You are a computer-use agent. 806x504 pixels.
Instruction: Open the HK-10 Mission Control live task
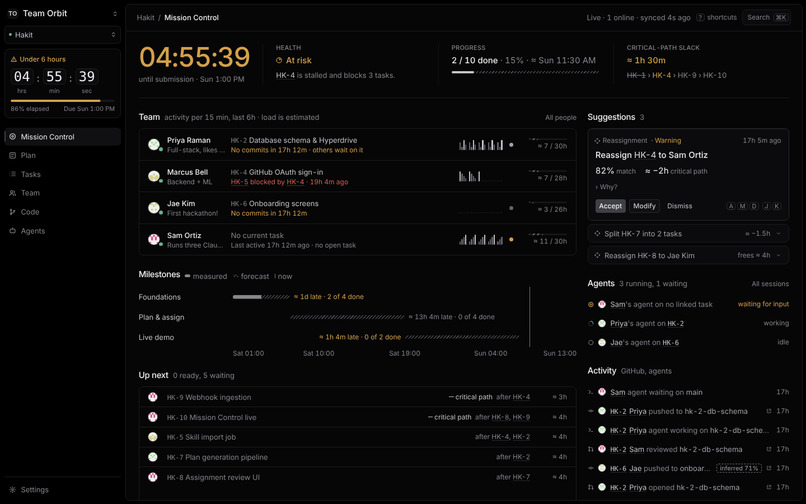point(357,417)
